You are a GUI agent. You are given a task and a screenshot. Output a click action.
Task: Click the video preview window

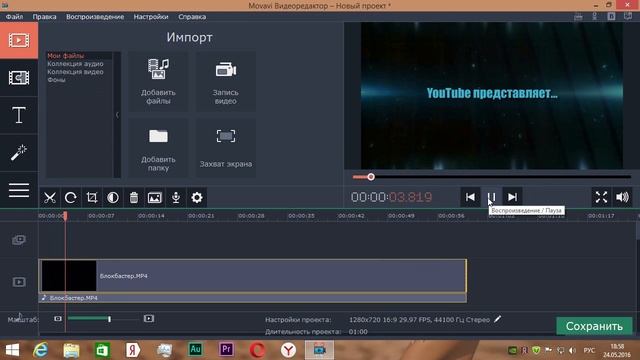(491, 96)
